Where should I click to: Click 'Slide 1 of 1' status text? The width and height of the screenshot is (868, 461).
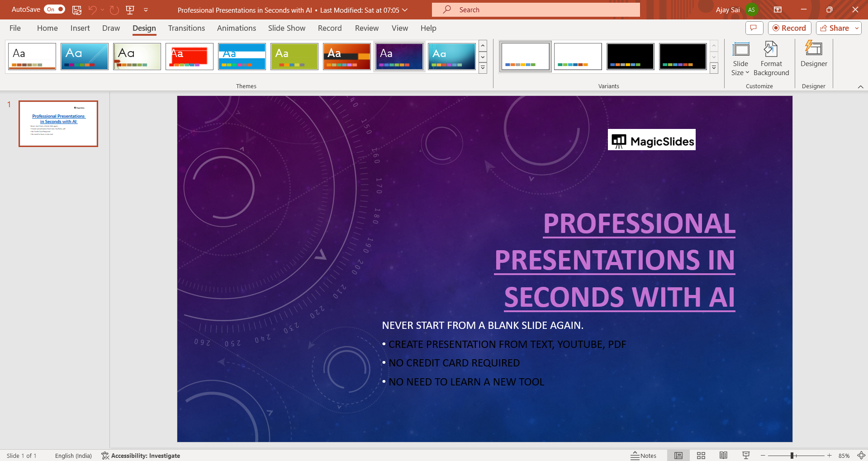click(22, 456)
